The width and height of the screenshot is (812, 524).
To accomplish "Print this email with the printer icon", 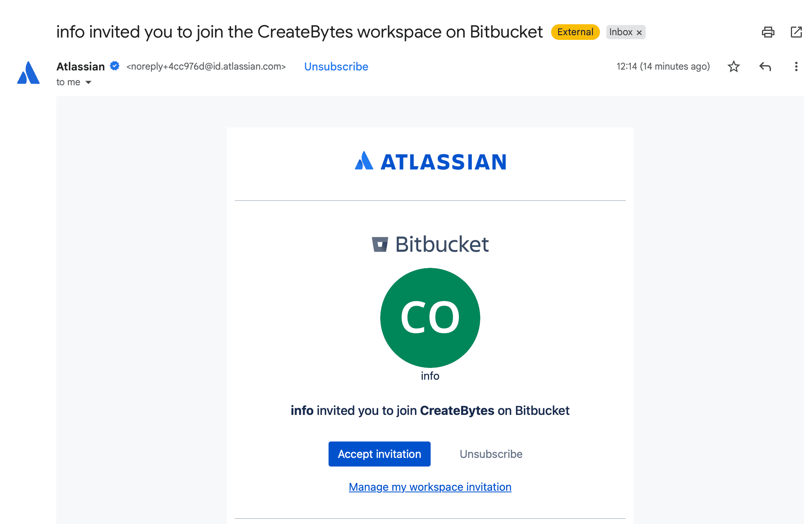I will tap(768, 32).
